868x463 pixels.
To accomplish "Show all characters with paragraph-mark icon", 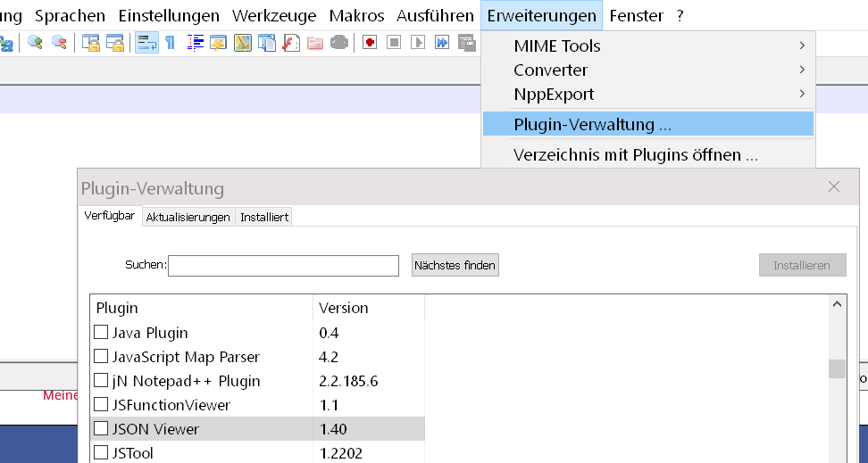I will click(171, 43).
